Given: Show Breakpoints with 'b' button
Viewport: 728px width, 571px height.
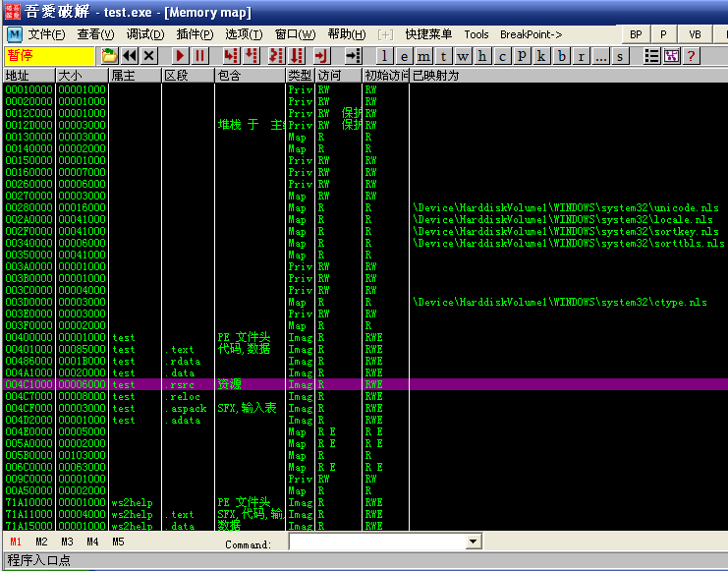Looking at the screenshot, I should (x=562, y=56).
